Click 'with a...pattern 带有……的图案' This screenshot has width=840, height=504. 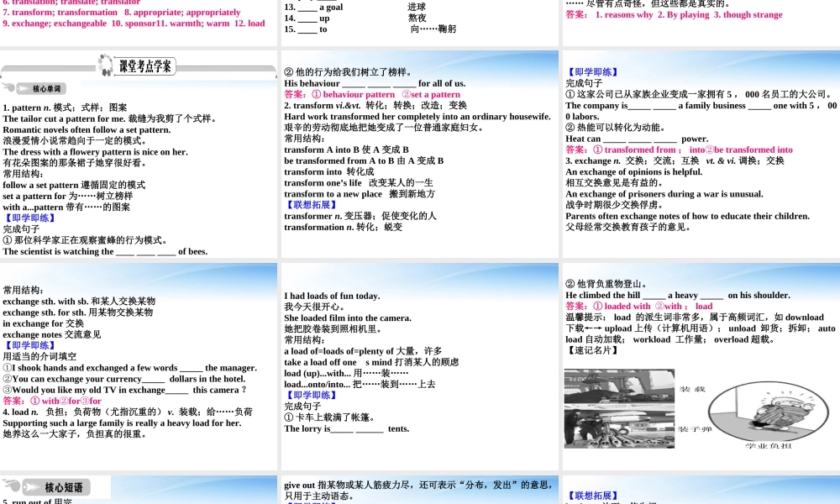[x=66, y=207]
